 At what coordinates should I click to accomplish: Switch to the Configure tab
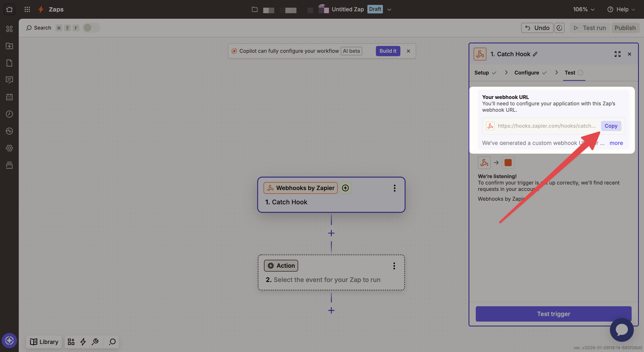pos(526,73)
